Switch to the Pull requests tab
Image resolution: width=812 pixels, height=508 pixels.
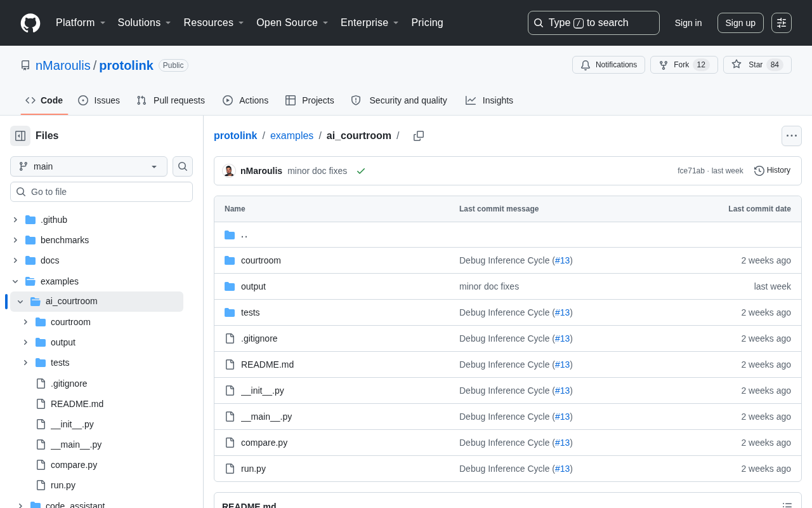point(171,100)
